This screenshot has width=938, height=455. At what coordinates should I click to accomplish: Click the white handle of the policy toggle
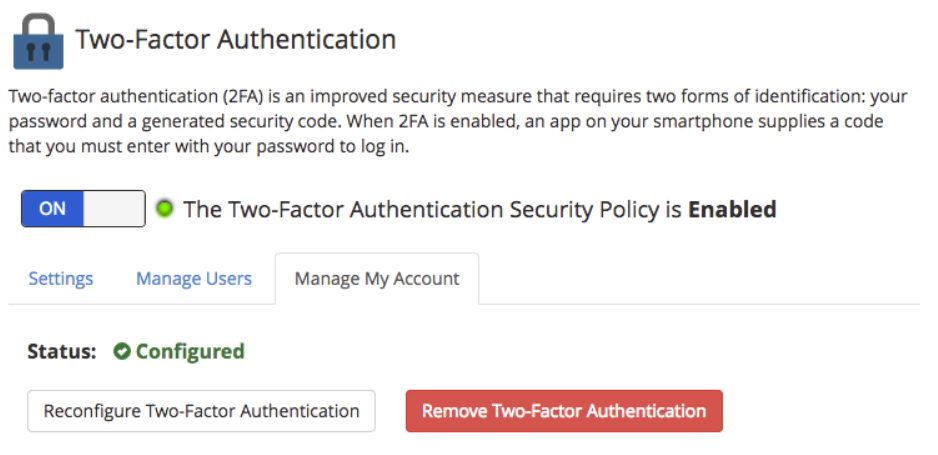pyautogui.click(x=114, y=209)
